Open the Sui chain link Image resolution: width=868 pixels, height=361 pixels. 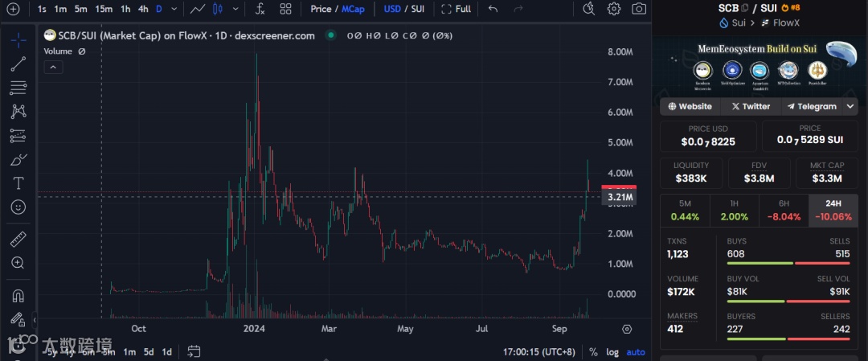click(732, 23)
